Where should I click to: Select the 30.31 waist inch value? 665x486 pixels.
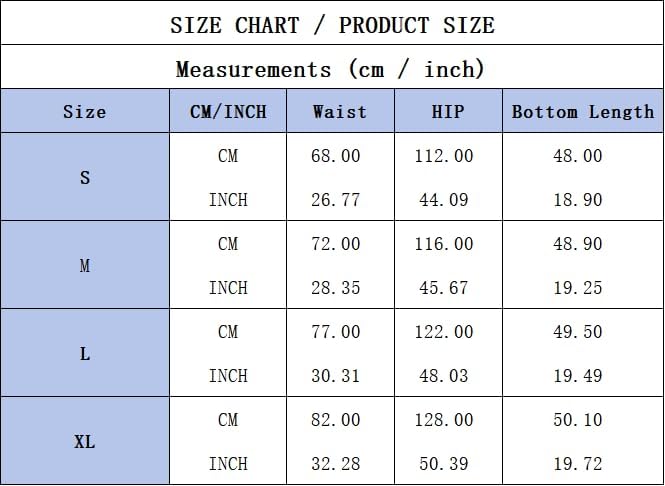[335, 376]
